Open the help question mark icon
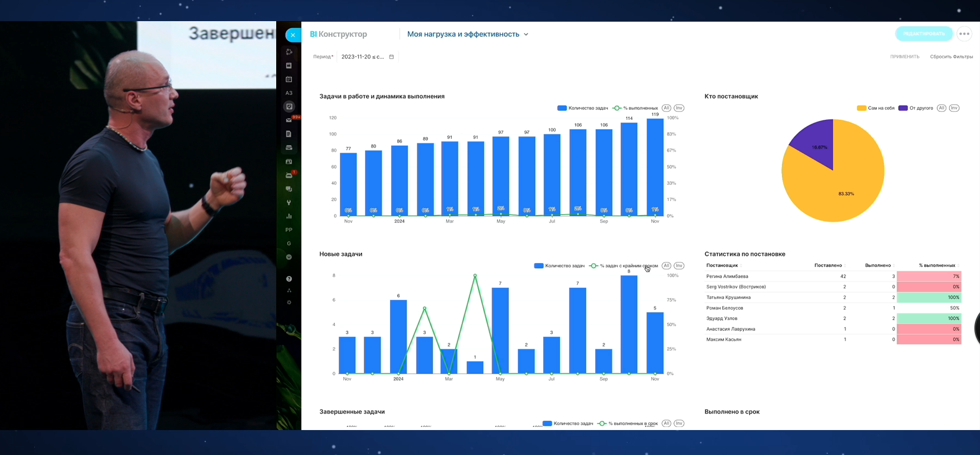The height and width of the screenshot is (455, 980). pyautogui.click(x=289, y=279)
